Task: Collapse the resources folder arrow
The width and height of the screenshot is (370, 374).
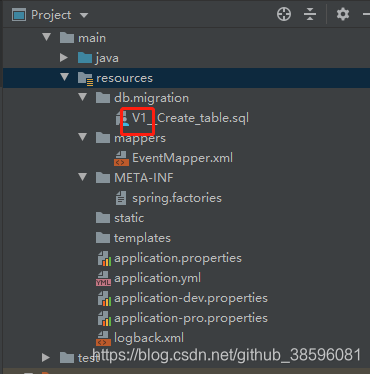Action: click(x=65, y=77)
